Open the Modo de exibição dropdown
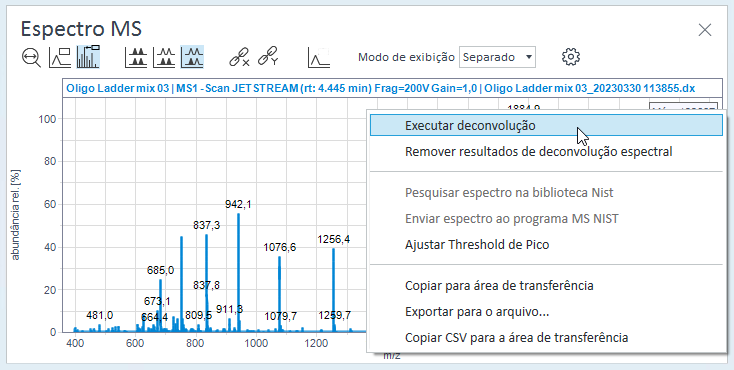The height and width of the screenshot is (370, 734). point(497,57)
